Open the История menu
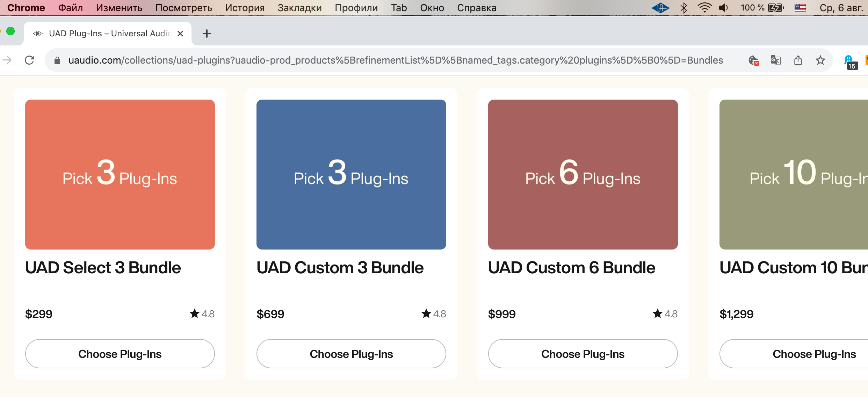The width and height of the screenshot is (868, 397). [245, 8]
